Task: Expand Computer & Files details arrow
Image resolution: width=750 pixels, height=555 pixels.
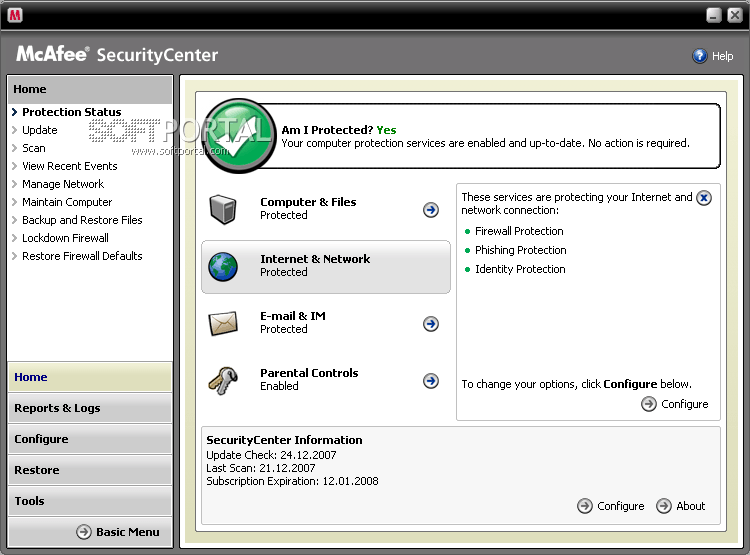Action: point(430,210)
